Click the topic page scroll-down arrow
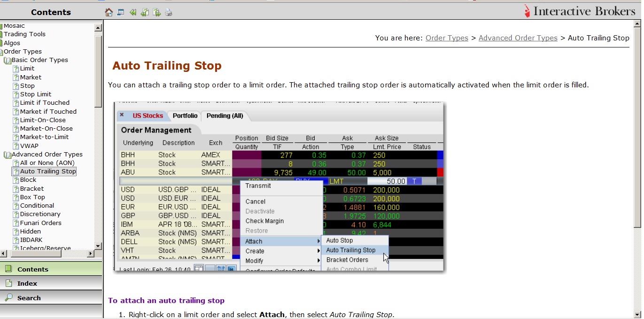The height and width of the screenshot is (319, 644). [637, 314]
